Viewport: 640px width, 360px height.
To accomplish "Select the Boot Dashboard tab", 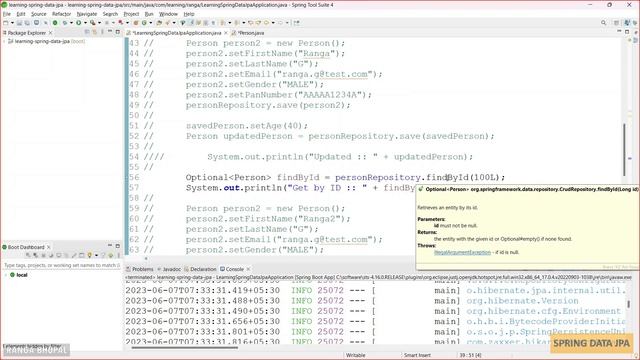I will [24, 247].
